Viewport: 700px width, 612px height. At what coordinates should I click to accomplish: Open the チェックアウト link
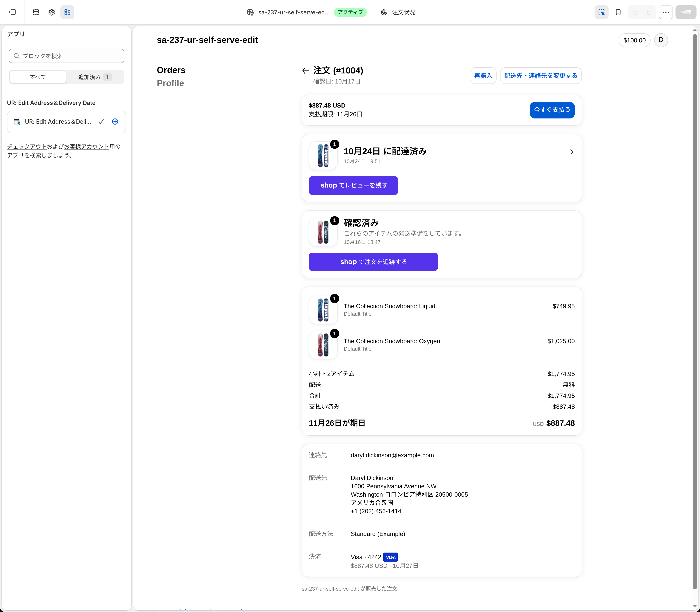pos(27,146)
